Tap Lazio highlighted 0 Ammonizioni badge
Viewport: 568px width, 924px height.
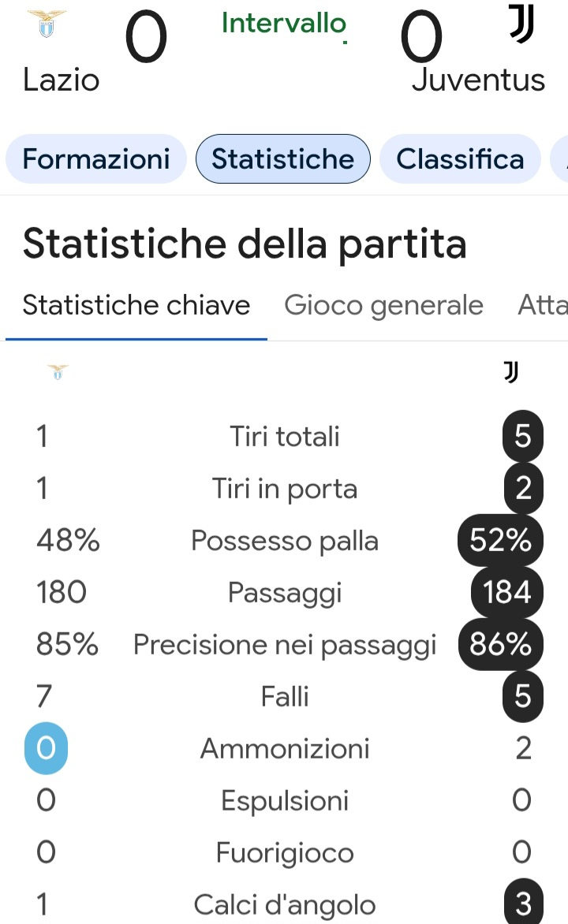(x=46, y=748)
